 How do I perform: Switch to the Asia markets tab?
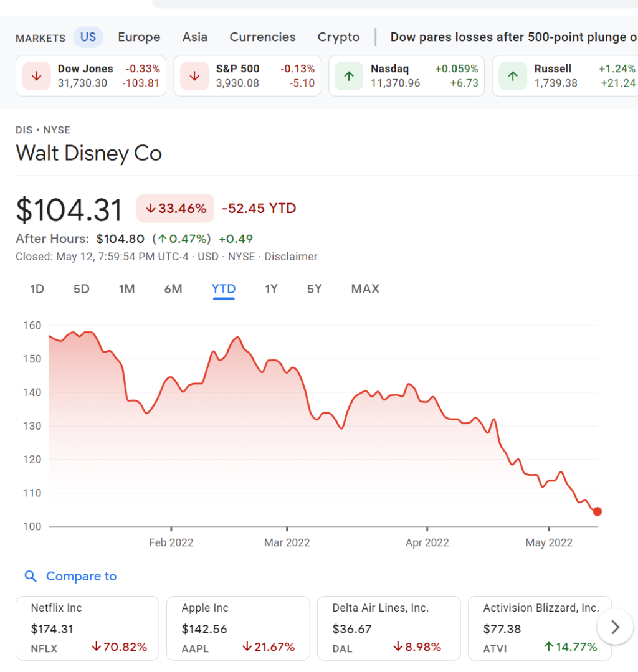coord(195,37)
